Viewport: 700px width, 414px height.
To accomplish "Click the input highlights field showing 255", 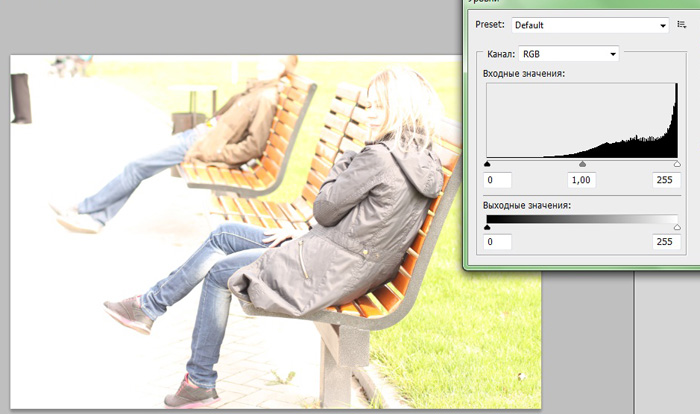I will [666, 180].
